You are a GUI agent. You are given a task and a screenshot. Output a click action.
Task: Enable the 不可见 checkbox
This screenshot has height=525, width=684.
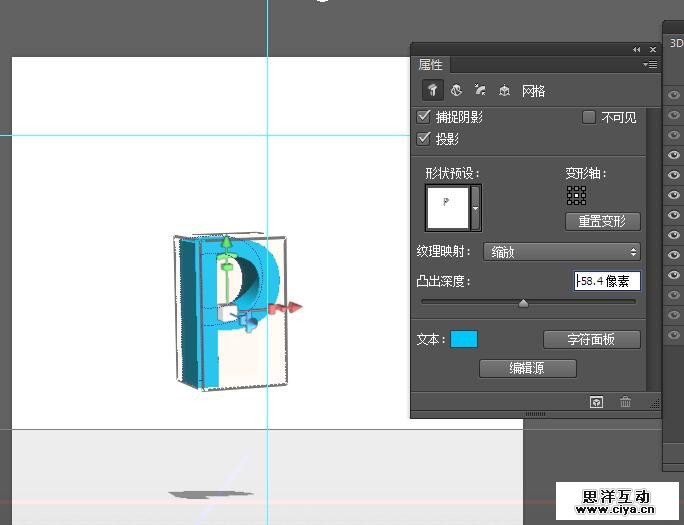589,117
